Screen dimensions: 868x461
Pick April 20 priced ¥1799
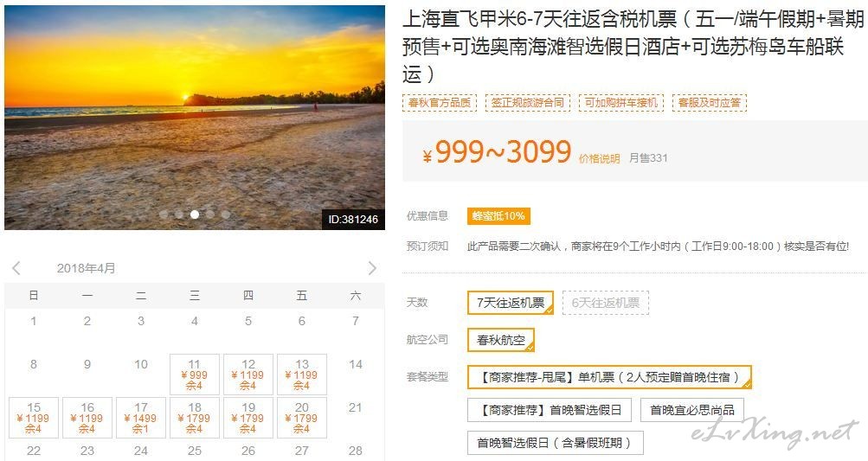pos(302,418)
